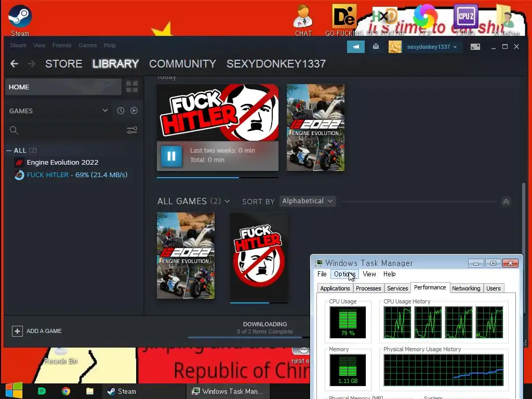
Task: Sort games by recent activity clock icon
Action: pyautogui.click(x=121, y=111)
